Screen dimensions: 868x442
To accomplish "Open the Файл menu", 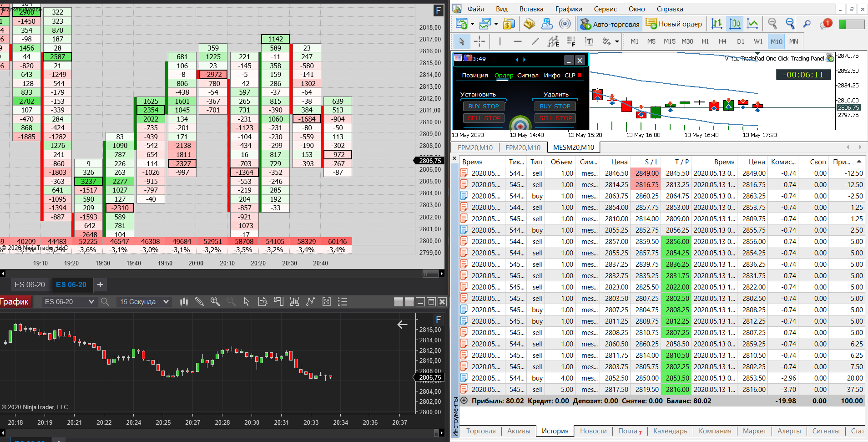I will point(476,9).
